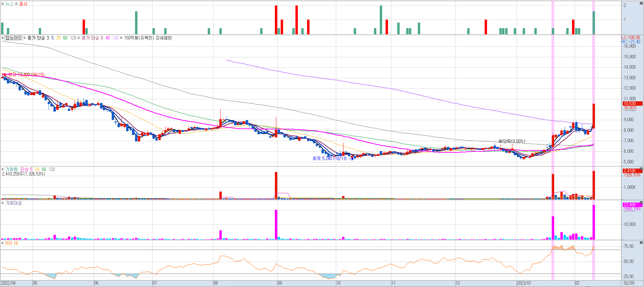Click the LC:100.95 readout
Screen dimensions: 644x287
[631, 37]
